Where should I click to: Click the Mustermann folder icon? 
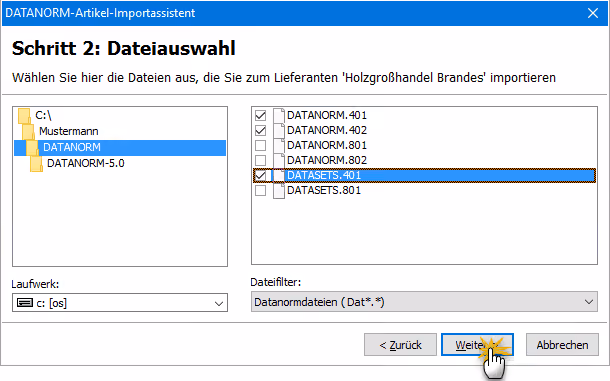tap(28, 132)
